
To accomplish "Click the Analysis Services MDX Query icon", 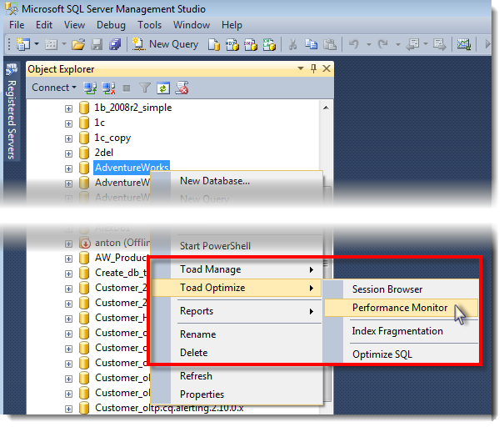I will point(232,44).
